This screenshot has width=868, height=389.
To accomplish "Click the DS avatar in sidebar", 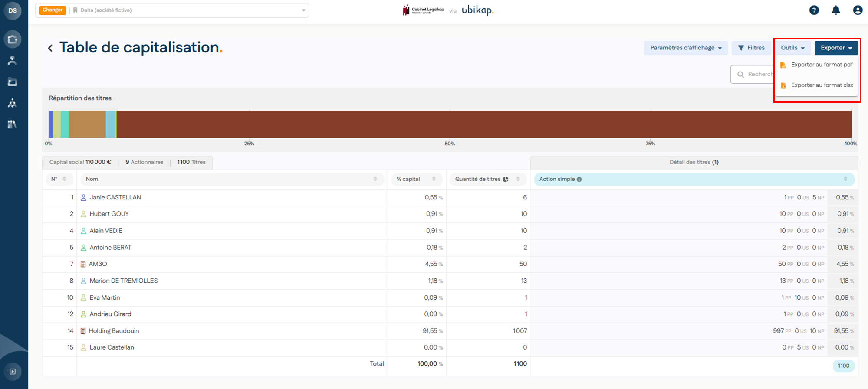I will click(13, 10).
